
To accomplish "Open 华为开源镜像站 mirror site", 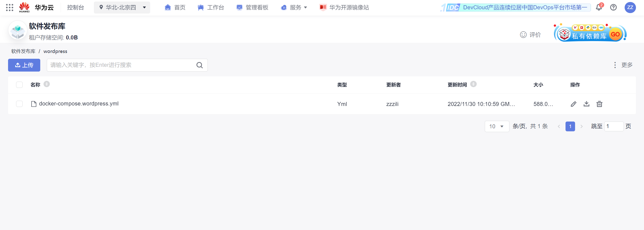I will (344, 8).
